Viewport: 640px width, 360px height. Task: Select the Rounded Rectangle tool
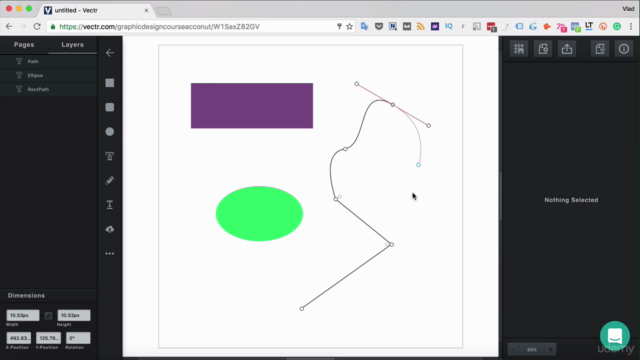coord(110,107)
